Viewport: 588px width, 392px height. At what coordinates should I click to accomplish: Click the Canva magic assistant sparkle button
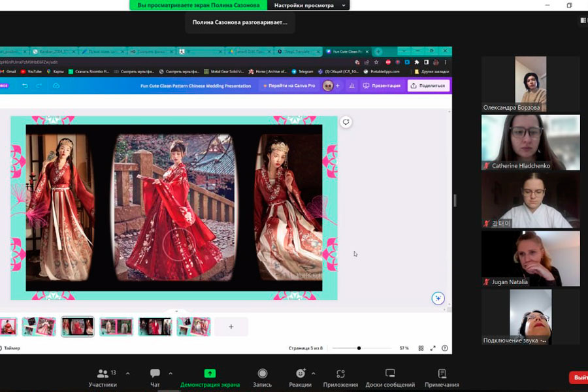tap(438, 299)
